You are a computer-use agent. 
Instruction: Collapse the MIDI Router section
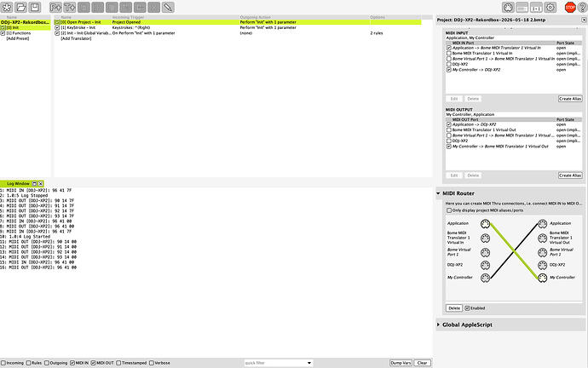[438, 193]
